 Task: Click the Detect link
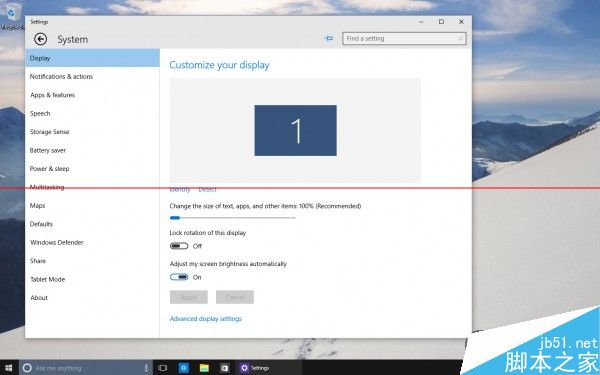(207, 189)
